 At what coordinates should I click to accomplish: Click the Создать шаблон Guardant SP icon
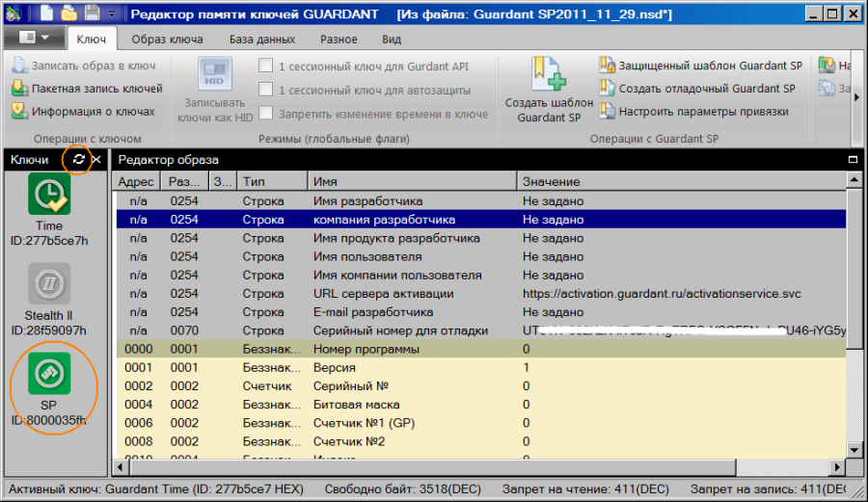(548, 74)
